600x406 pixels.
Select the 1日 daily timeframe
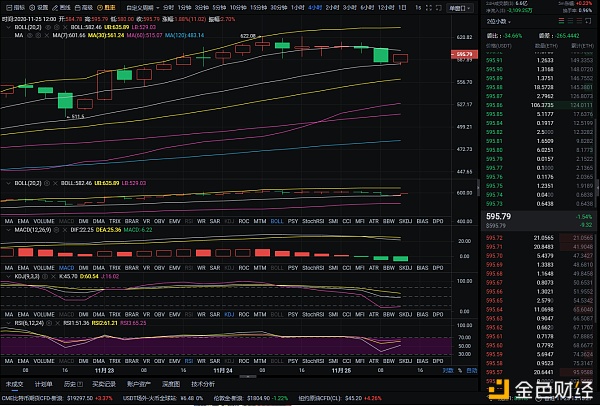[x=402, y=8]
